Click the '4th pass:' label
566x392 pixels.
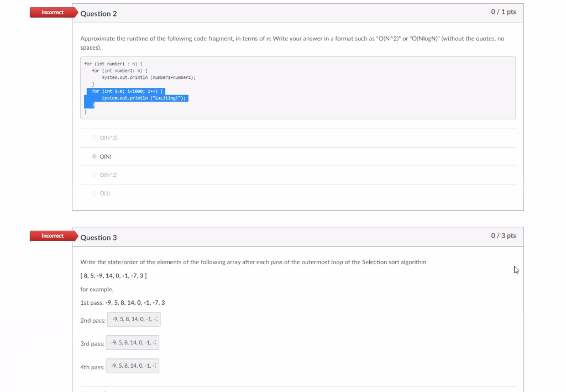[92, 367]
